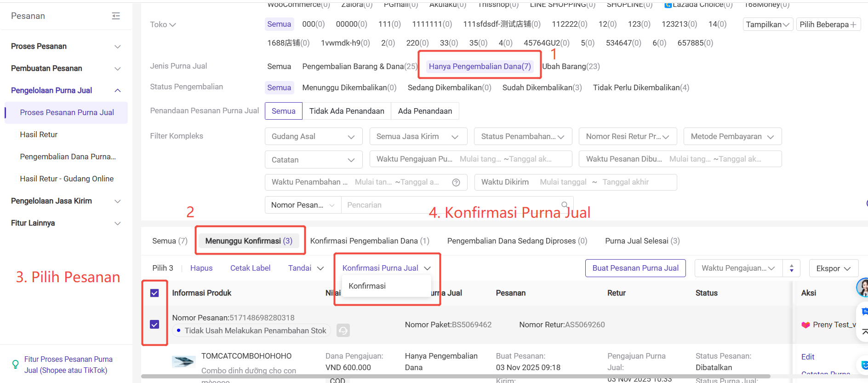This screenshot has width=868, height=383.
Task: Uncheck the select-all checkbox in table header
Action: pos(154,293)
